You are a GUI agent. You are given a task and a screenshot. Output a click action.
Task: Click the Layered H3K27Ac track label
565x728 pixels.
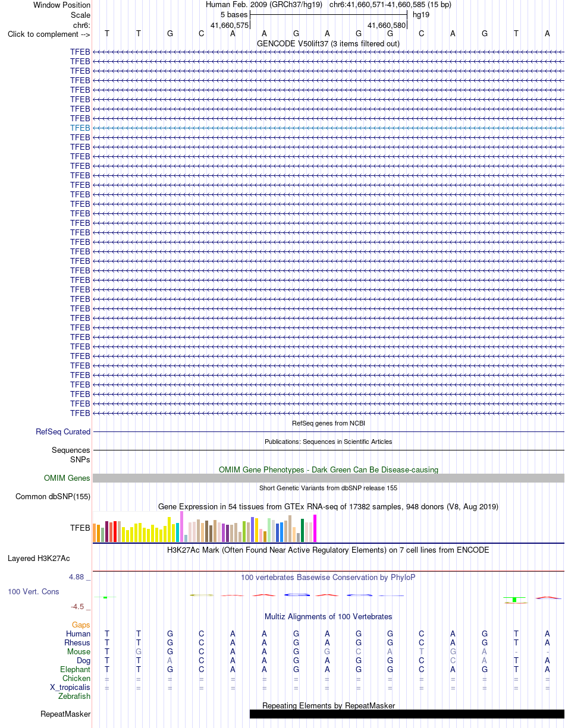click(39, 559)
